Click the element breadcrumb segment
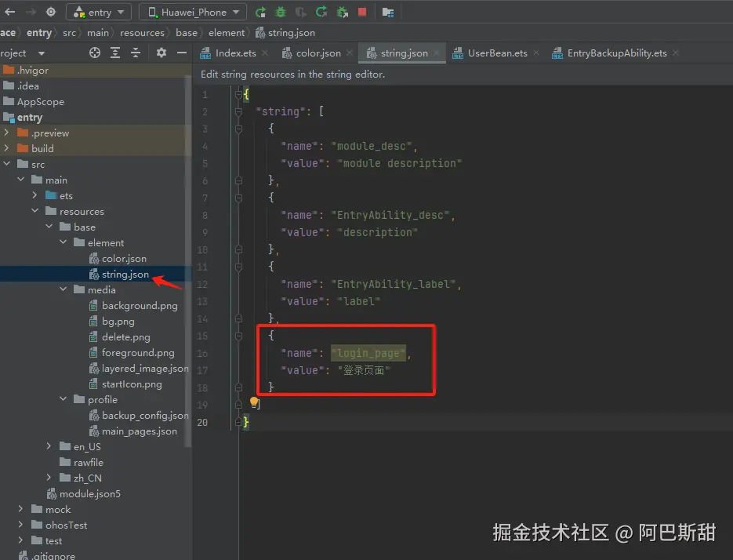Image resolution: width=733 pixels, height=560 pixels. pos(227,33)
